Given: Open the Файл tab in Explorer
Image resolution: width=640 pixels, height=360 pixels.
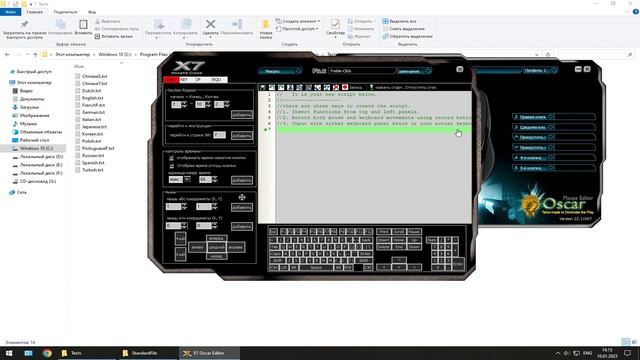Looking at the screenshot, I should click(x=11, y=12).
